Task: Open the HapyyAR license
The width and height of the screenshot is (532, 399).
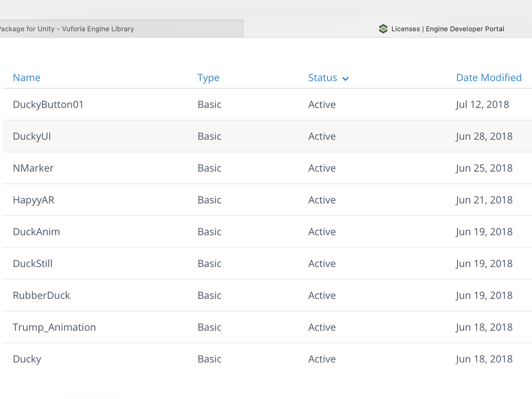Action: [33, 200]
